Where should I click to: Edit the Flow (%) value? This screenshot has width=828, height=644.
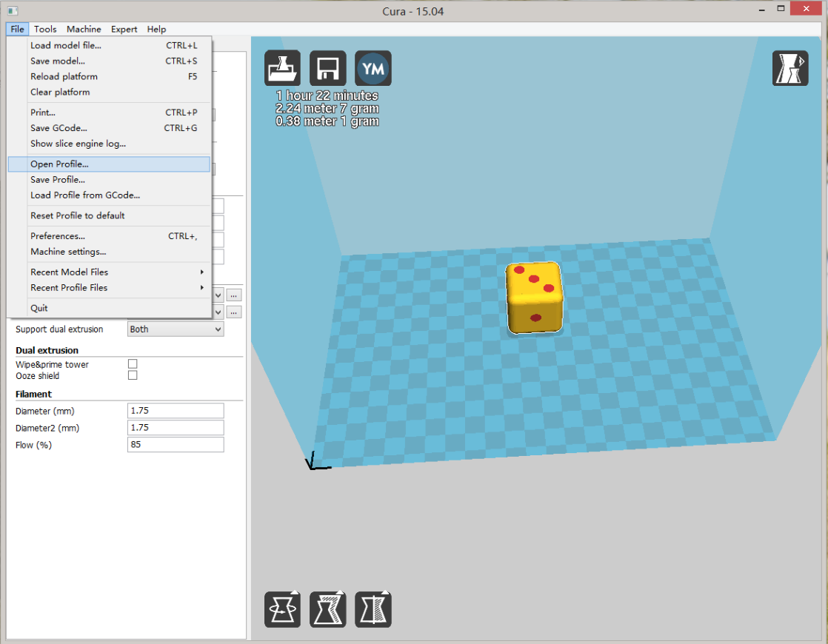pyautogui.click(x=175, y=444)
